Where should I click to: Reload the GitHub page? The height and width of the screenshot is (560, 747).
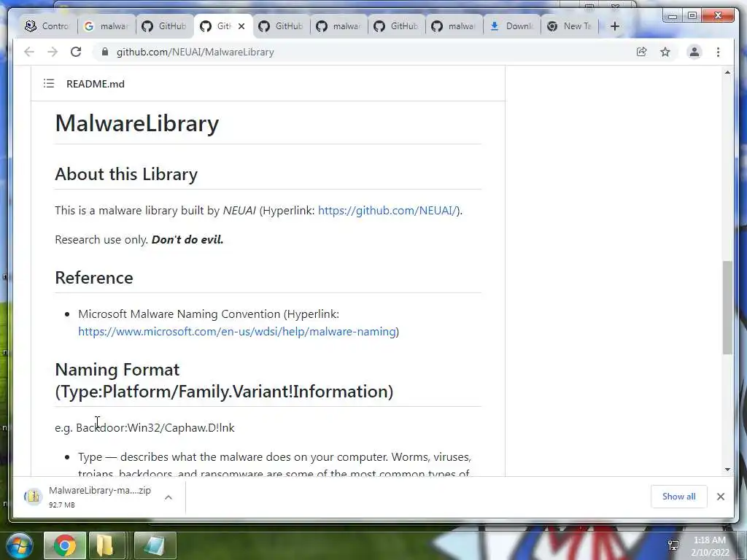(x=76, y=52)
